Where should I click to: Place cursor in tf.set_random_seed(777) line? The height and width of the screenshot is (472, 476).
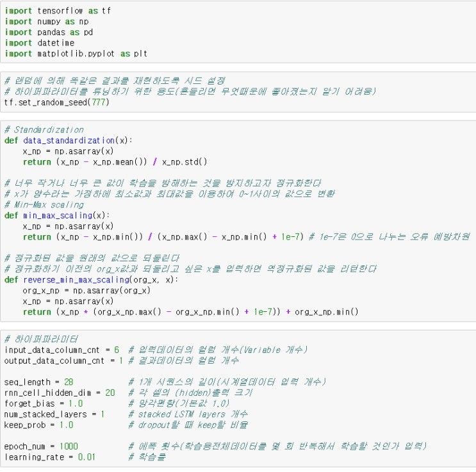[57, 102]
